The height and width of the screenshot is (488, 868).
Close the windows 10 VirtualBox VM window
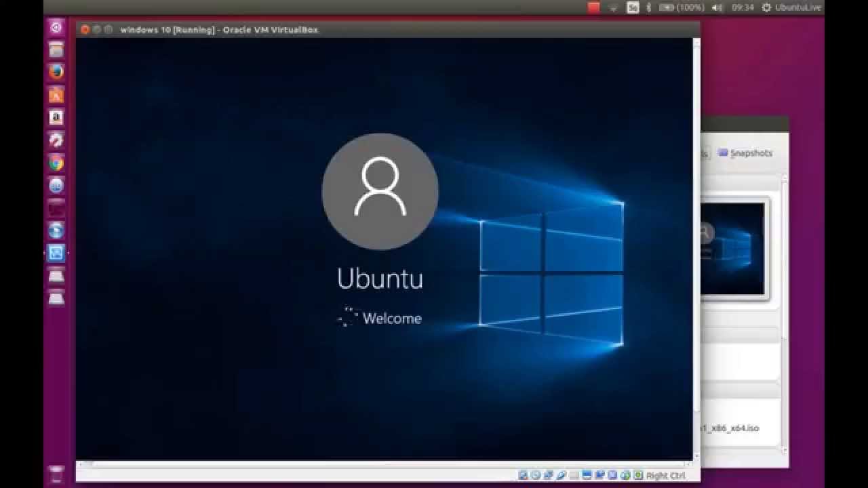[85, 30]
